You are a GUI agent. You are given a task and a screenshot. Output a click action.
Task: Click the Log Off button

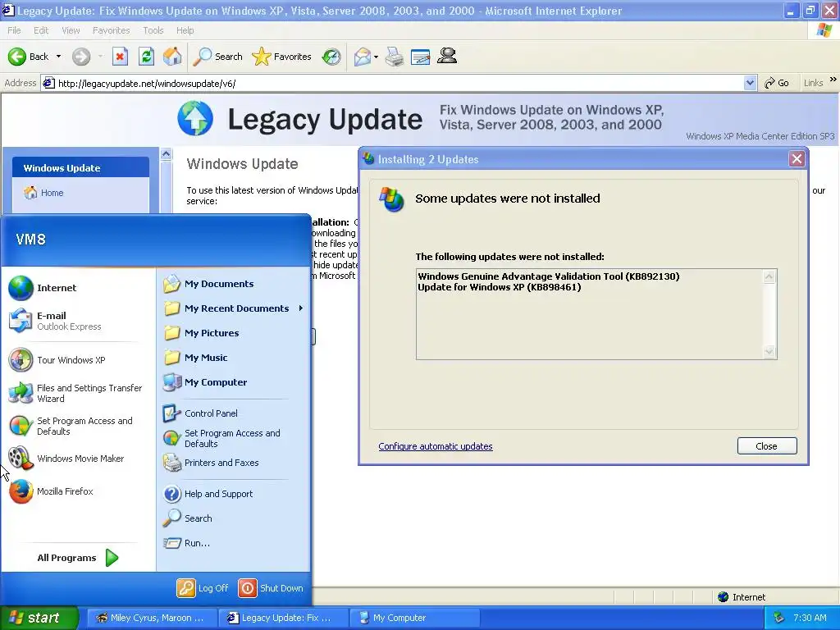coord(203,588)
